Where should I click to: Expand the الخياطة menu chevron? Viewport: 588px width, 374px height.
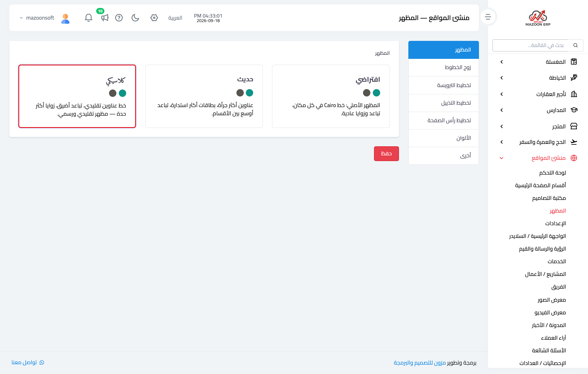[502, 78]
